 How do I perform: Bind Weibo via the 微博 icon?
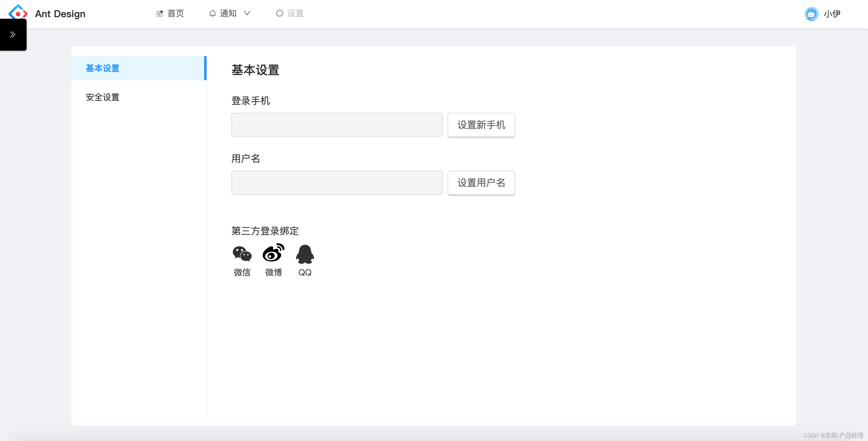pyautogui.click(x=273, y=253)
